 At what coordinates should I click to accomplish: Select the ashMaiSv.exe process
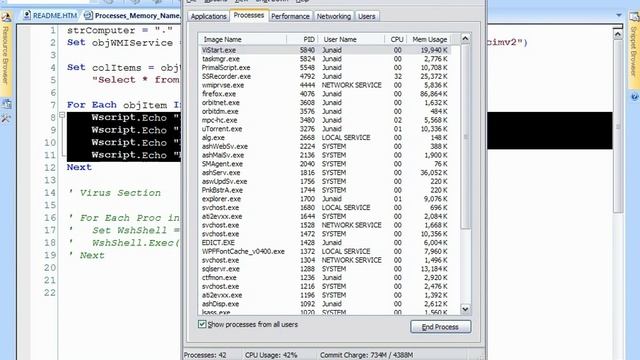(325, 156)
